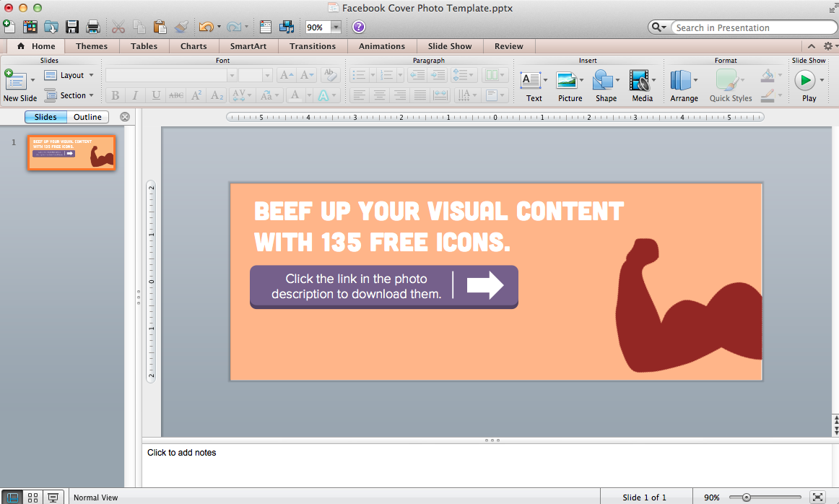Fit slide to window icon
The height and width of the screenshot is (504, 839).
click(817, 498)
